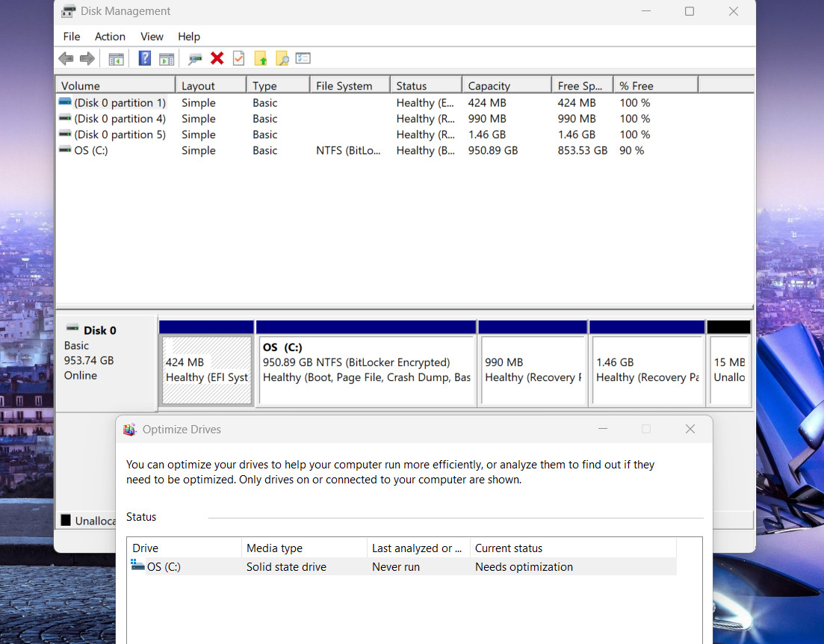The height and width of the screenshot is (644, 824).
Task: Click the Optimize Drives title bar icon
Action: (x=129, y=430)
